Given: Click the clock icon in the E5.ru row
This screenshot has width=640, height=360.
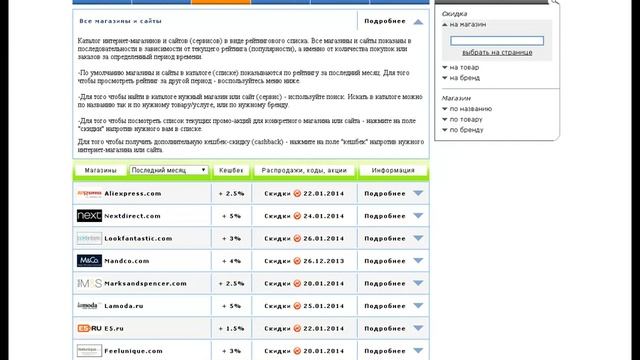Looking at the screenshot, I should [297, 328].
